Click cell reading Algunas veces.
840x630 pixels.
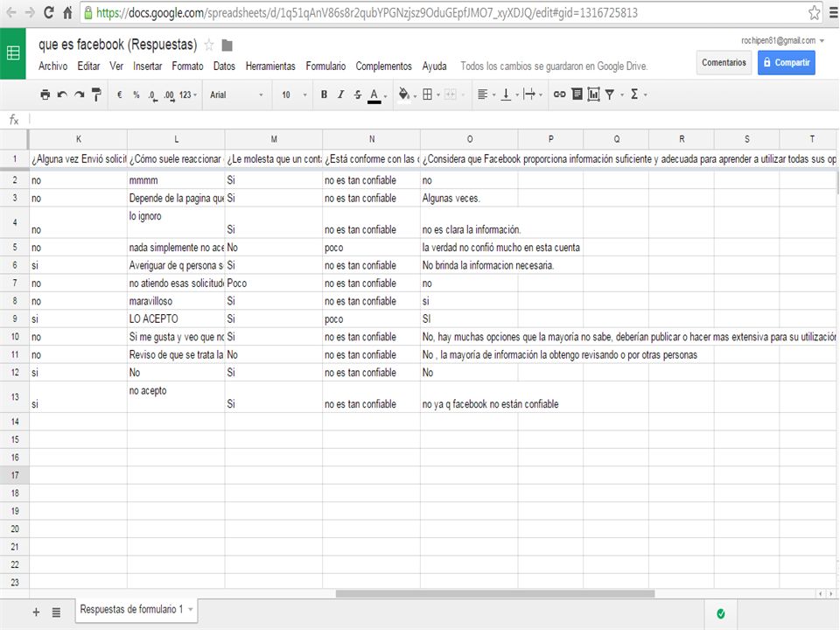click(x=469, y=199)
